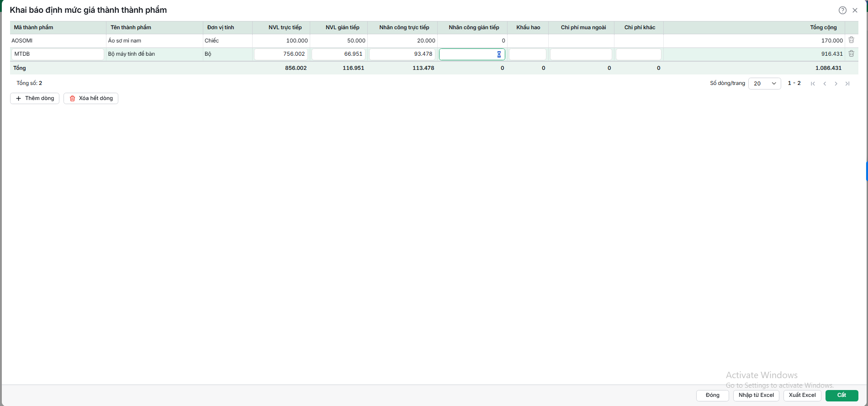Click the Mã thành phẩm column header
The width and height of the screenshot is (868, 406).
(58, 27)
